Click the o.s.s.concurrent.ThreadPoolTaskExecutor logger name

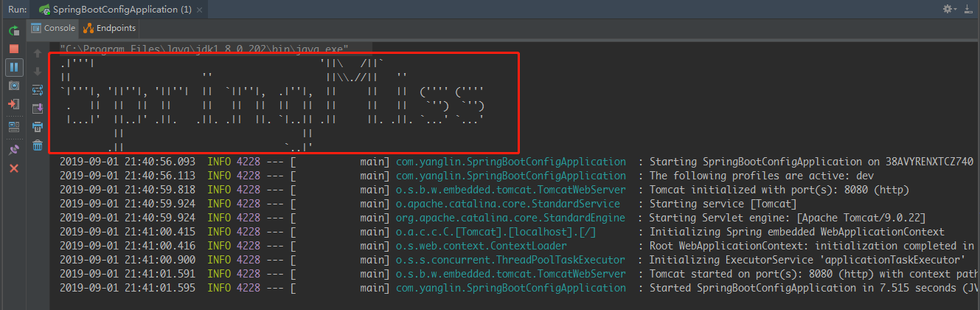(510, 260)
